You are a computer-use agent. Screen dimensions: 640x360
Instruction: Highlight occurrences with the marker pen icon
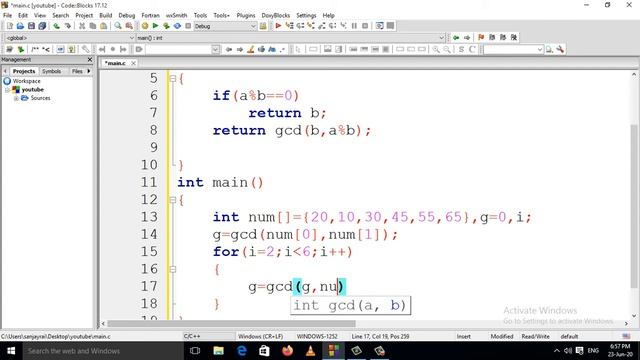(x=251, y=49)
